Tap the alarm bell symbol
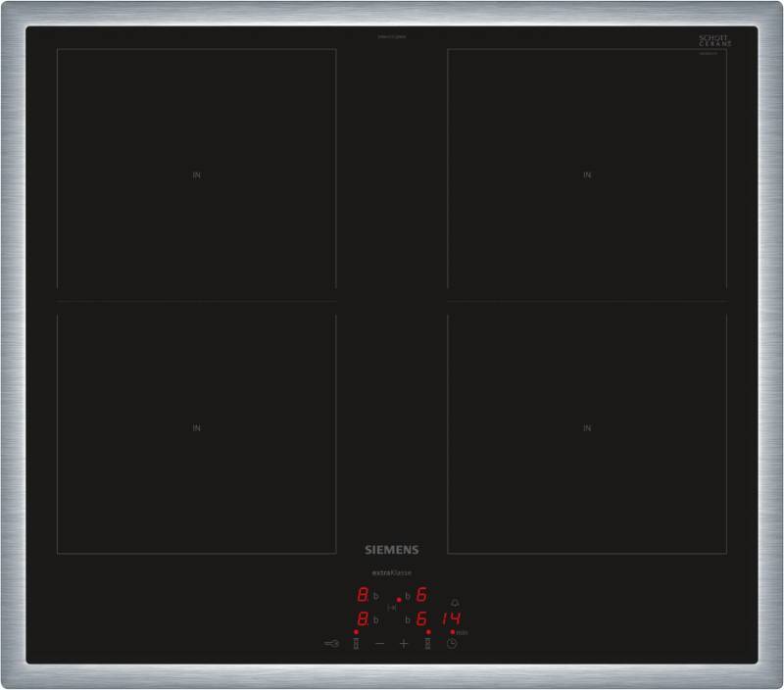The image size is (784, 690). 455,603
